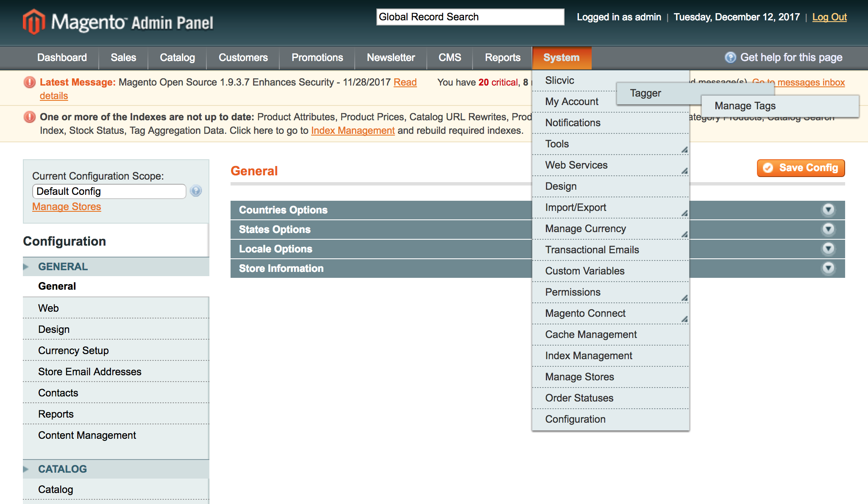868x504 pixels.
Task: Click the Latest Message warning icon
Action: coord(30,82)
